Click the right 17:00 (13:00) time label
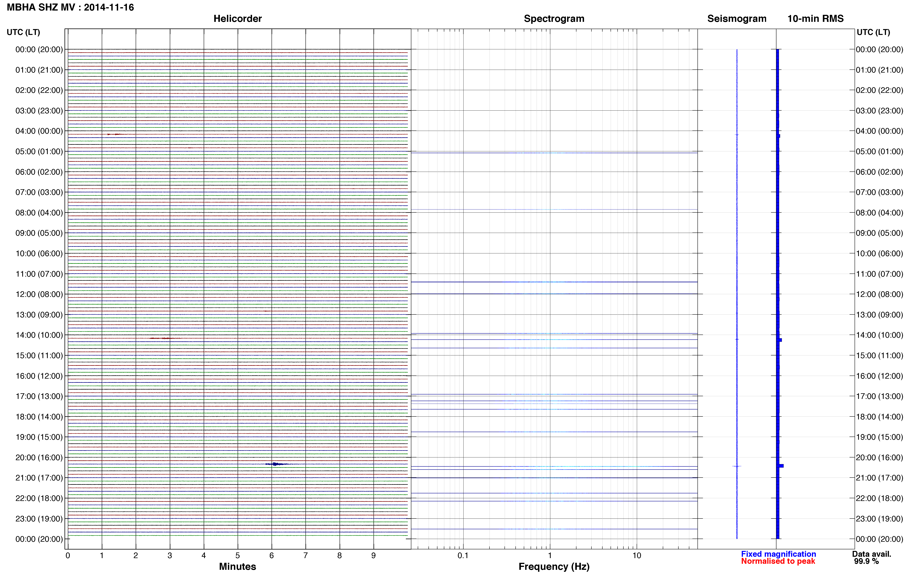Image resolution: width=924 pixels, height=578 pixels. (879, 396)
